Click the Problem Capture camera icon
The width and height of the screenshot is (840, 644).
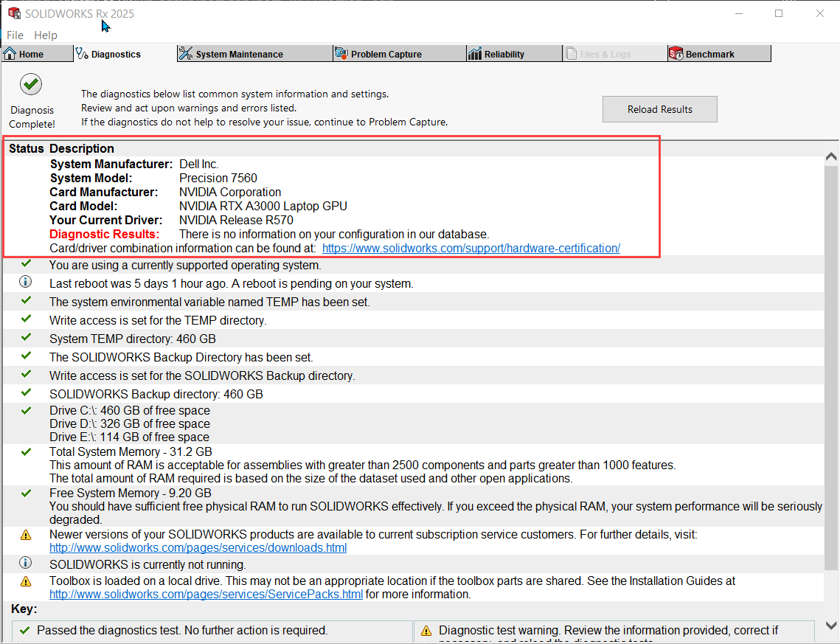coord(341,54)
